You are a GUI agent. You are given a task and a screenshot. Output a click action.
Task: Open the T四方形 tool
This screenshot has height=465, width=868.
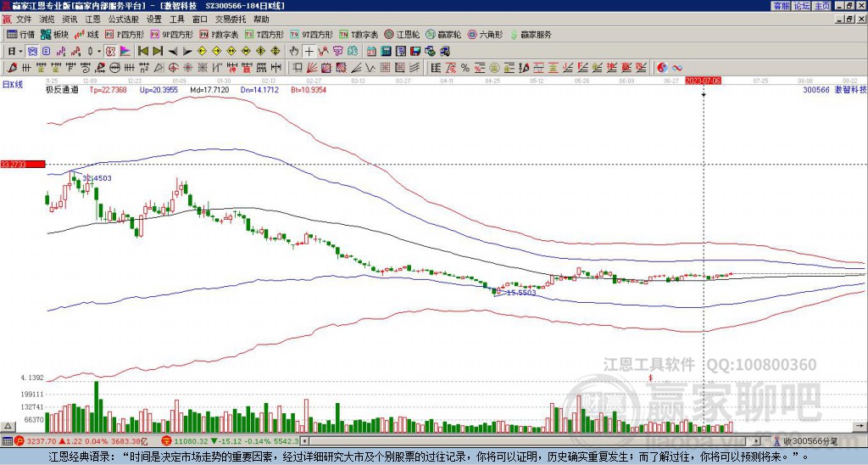pos(264,34)
